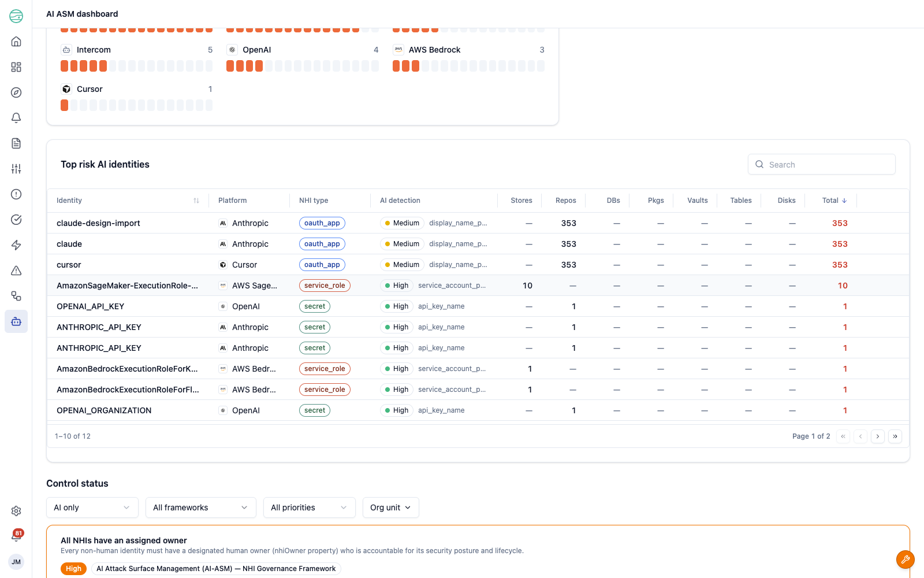Click the service_role tag in AmazonSageMaker row
This screenshot has height=578, width=924.
(325, 286)
